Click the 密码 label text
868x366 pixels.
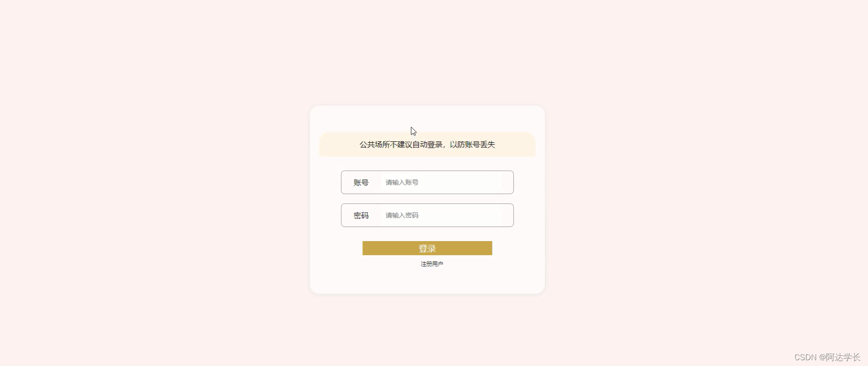click(x=361, y=215)
